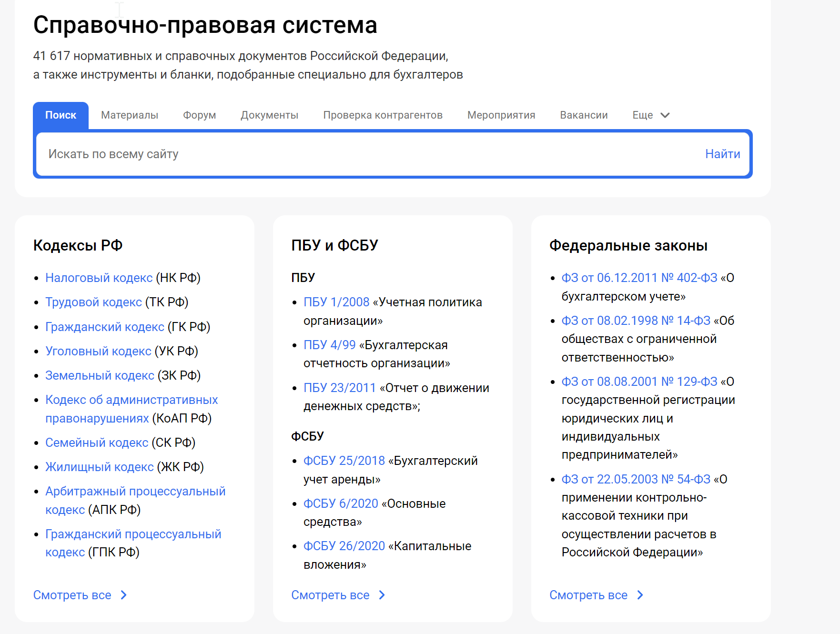Open Проверка контрагентов tab
The height and width of the screenshot is (634, 840).
(x=383, y=115)
